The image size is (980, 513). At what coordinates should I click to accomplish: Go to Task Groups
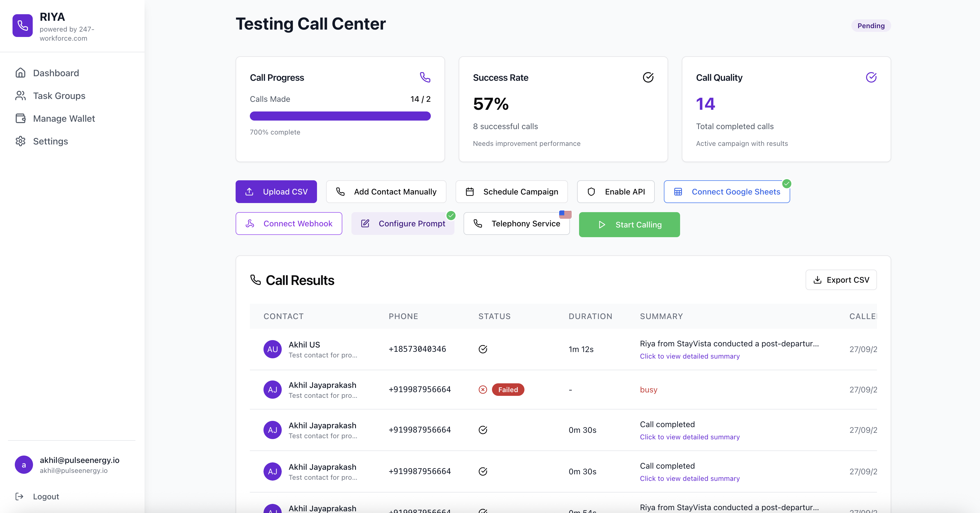pyautogui.click(x=59, y=96)
